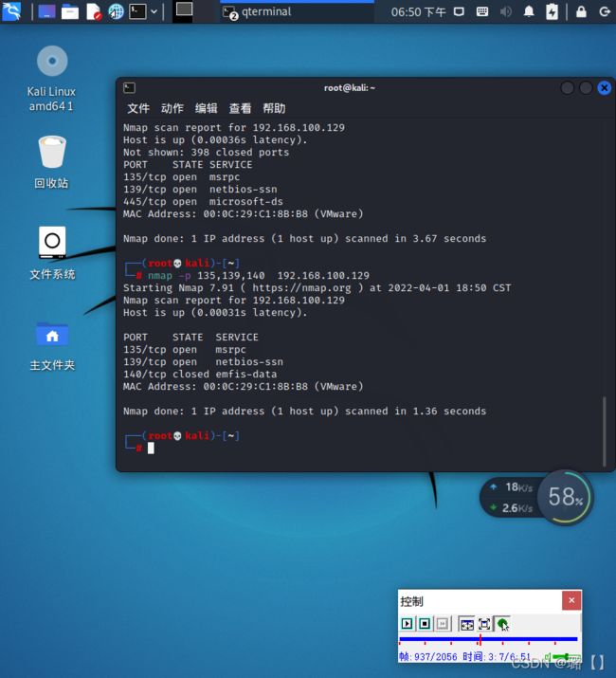Click the first '135/tcp open msrpc' line
The height and width of the screenshot is (678, 616).
click(x=182, y=177)
